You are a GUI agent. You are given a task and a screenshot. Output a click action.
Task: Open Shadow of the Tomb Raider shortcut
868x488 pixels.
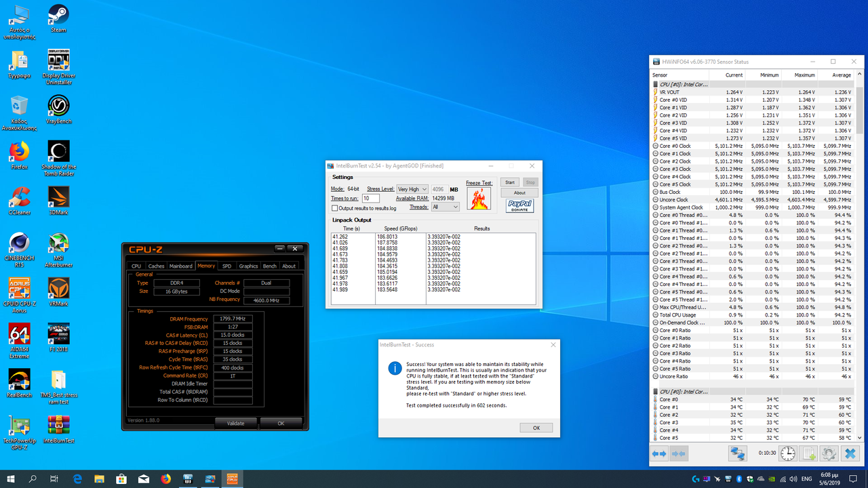[58, 159]
